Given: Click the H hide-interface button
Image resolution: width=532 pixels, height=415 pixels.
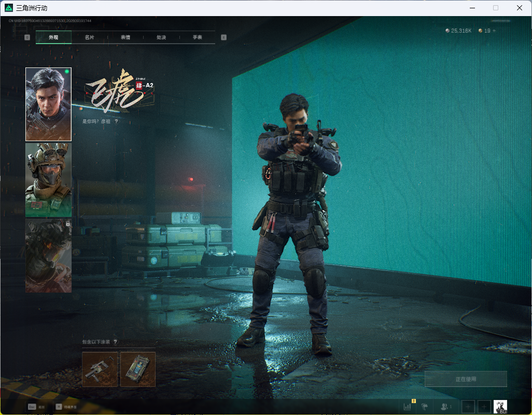Looking at the screenshot, I should pos(66,407).
